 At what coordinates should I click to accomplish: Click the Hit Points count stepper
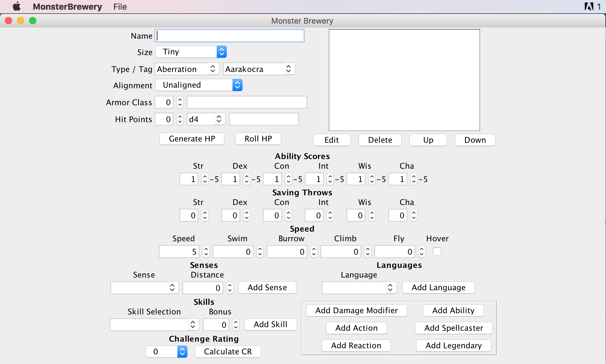pos(180,119)
